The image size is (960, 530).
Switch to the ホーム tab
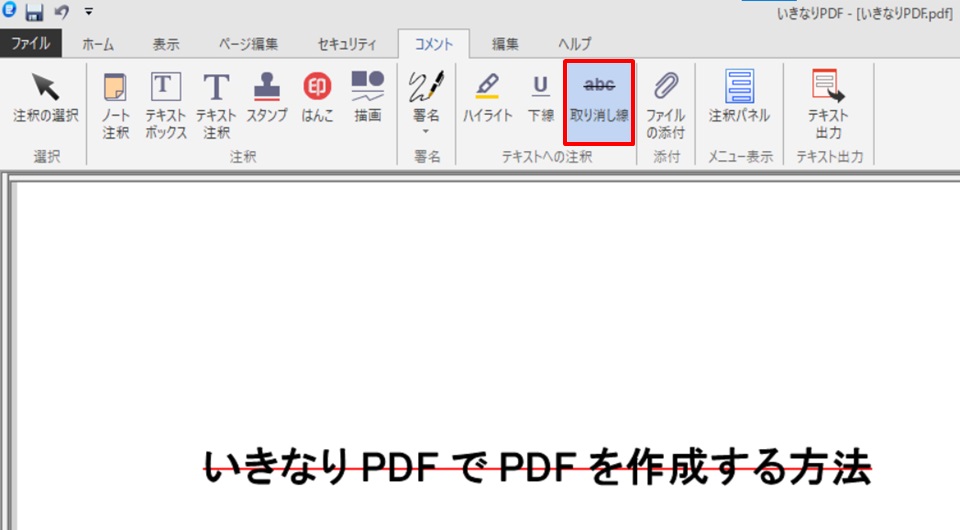[98, 44]
